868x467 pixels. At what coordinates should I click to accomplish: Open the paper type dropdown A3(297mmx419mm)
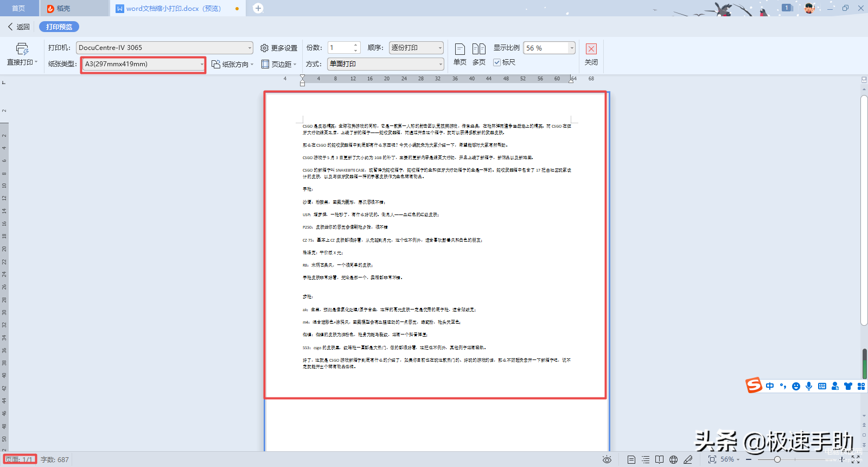144,64
